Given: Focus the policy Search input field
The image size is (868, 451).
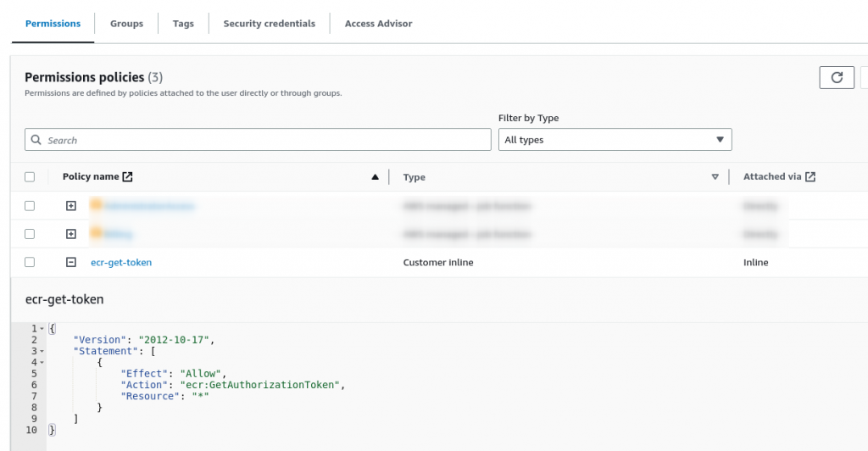Looking at the screenshot, I should click(263, 140).
